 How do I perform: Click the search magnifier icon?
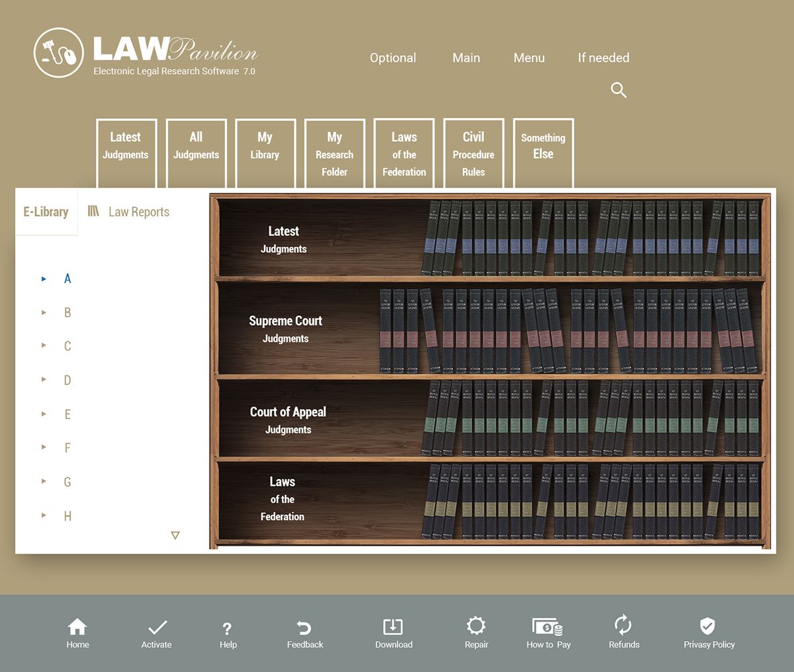coord(619,91)
